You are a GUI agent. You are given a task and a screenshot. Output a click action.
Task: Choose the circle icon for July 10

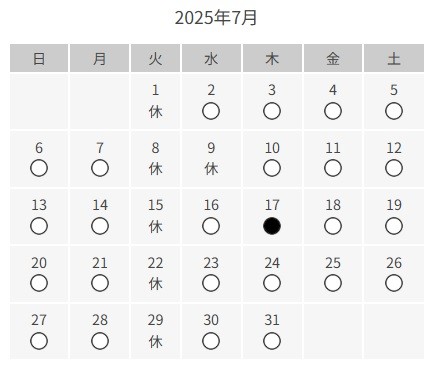pyautogui.click(x=272, y=168)
